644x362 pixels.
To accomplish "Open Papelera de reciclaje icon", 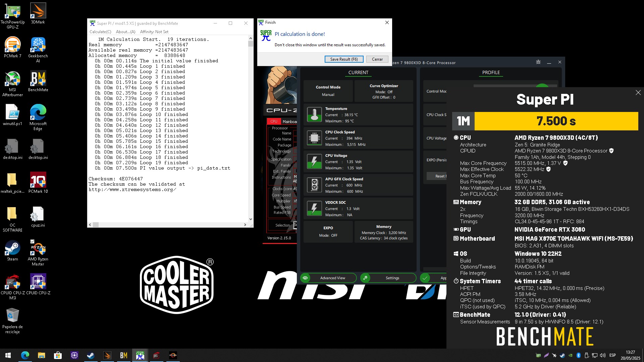I will (x=12, y=320).
